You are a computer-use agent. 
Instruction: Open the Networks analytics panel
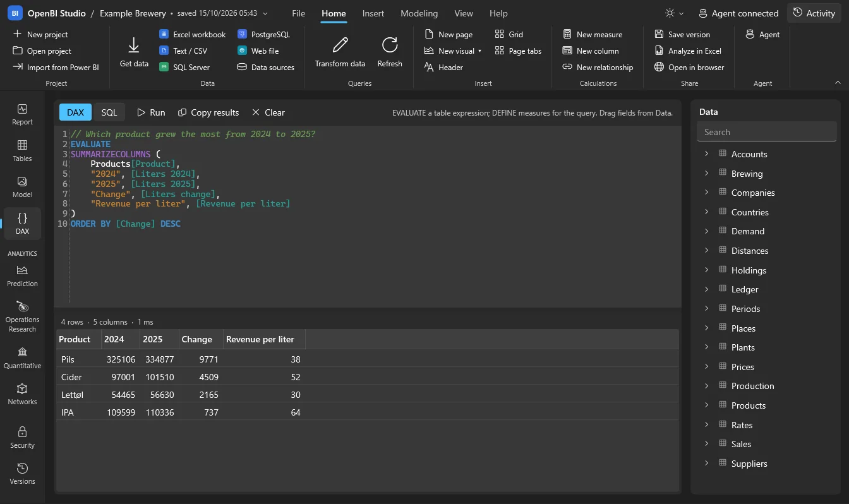pyautogui.click(x=22, y=394)
